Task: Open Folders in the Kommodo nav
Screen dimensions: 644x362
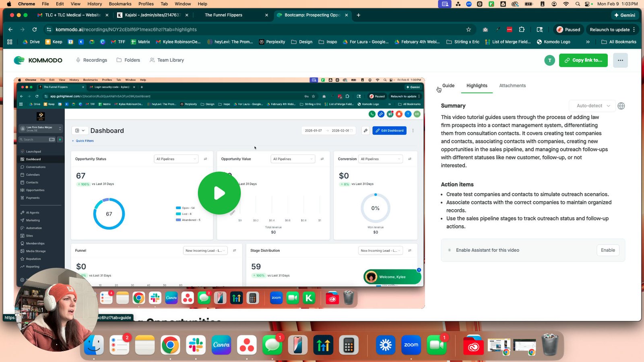Action: point(128,60)
